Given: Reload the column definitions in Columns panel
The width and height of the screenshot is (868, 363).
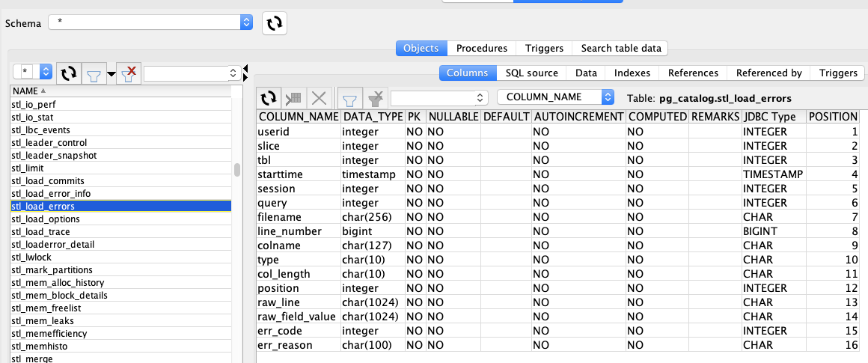Looking at the screenshot, I should 269,97.
